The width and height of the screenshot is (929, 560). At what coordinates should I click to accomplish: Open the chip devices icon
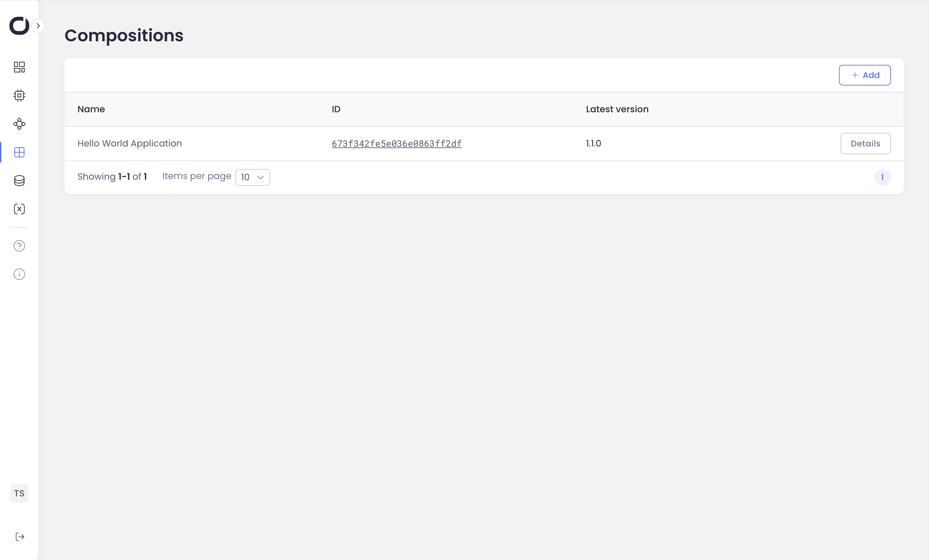pos(19,95)
